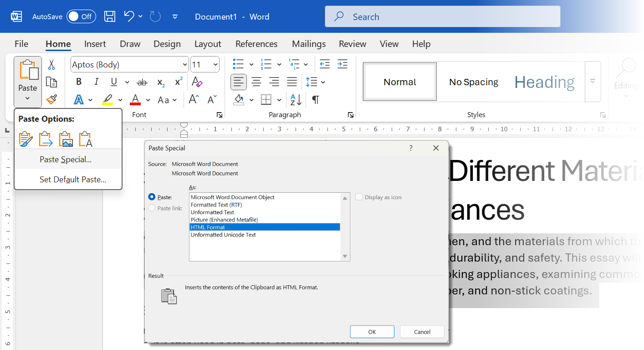Open the line spacing dropdown

coord(322,82)
